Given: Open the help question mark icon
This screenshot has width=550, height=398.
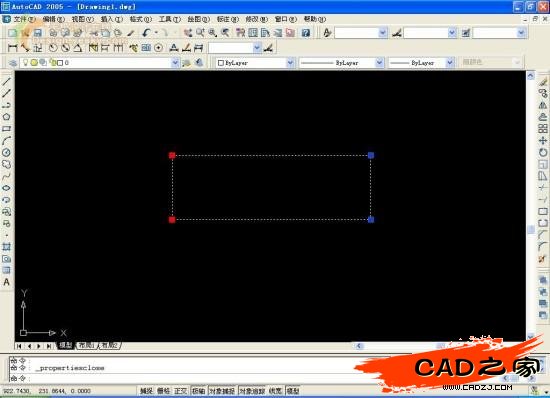Looking at the screenshot, I should 306,33.
